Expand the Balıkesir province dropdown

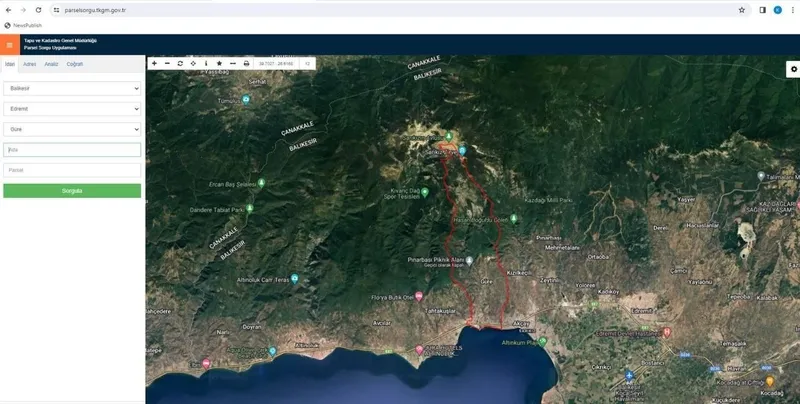(x=72, y=88)
